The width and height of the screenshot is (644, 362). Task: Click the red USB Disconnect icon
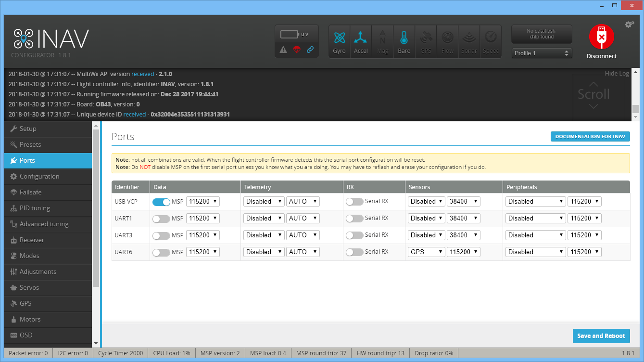click(x=601, y=37)
